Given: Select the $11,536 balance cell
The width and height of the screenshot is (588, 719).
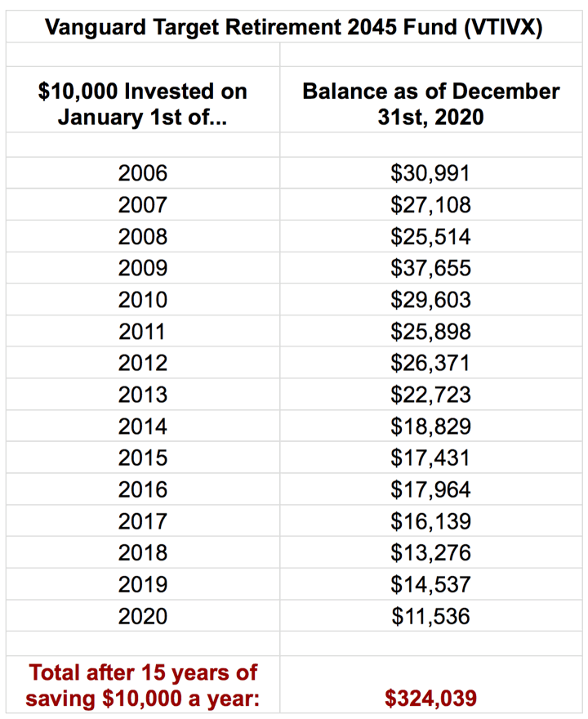Looking at the screenshot, I should [431, 616].
